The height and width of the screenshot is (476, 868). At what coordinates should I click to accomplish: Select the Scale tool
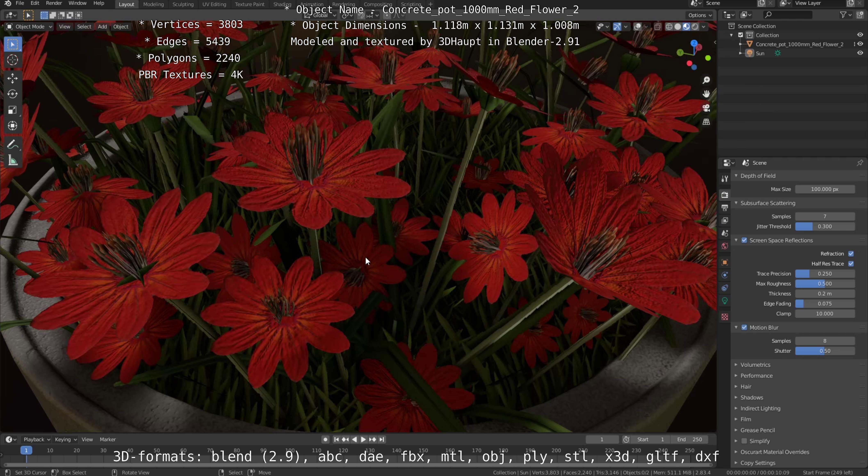13,110
